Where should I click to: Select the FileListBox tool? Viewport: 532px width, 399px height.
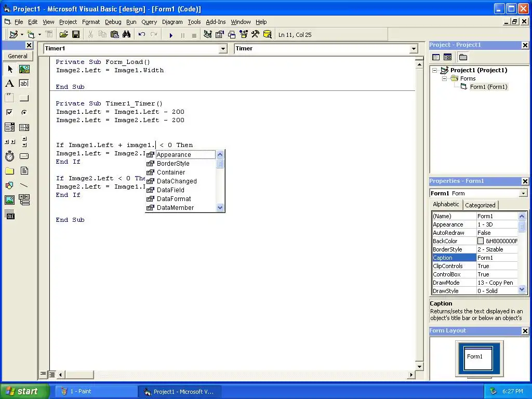tap(24, 170)
